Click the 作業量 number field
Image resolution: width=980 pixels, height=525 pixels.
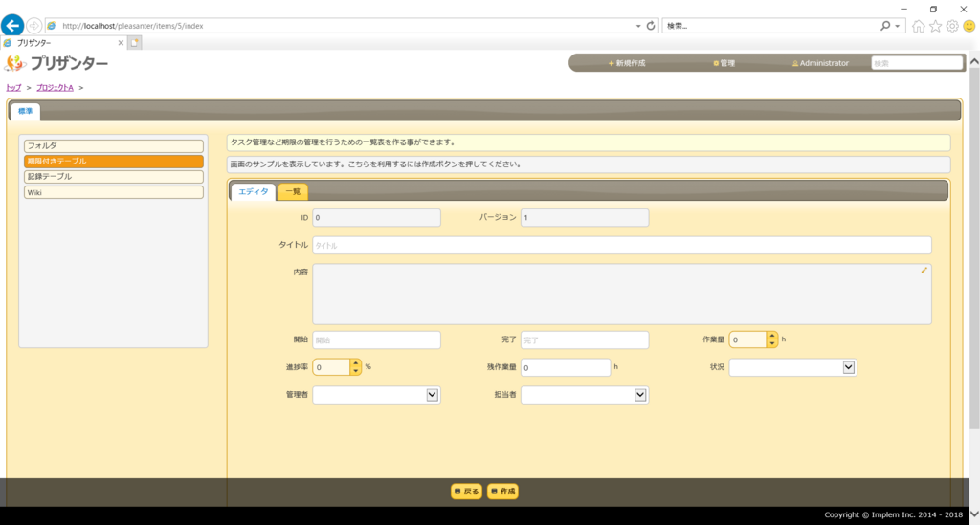click(747, 339)
